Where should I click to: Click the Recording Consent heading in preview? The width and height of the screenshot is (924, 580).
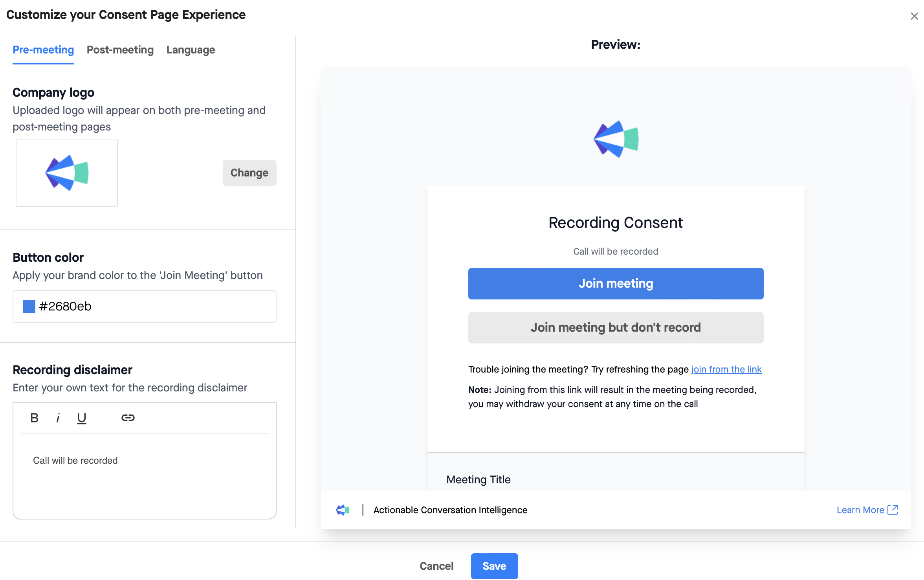(616, 222)
